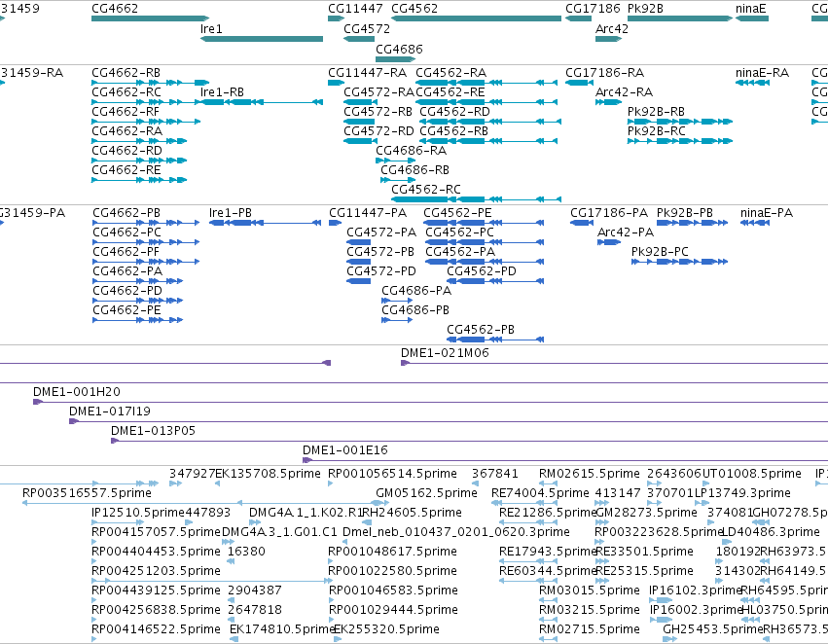Select protein CG4562-PB
Viewport: 828px width, 644px height.
click(481, 330)
